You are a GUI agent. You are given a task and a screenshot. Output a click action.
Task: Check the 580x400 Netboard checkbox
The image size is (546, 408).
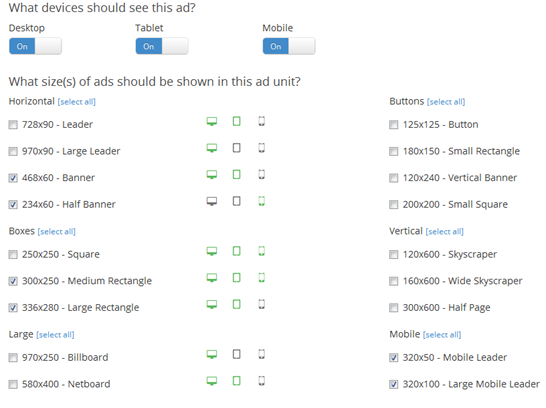[13, 384]
